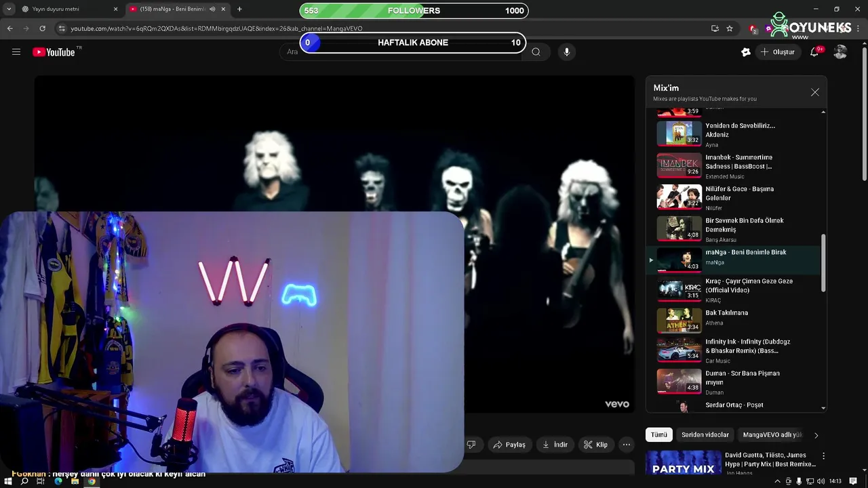
Task: Open the YouTube Playables icon beside Oluştur
Action: 746,52
